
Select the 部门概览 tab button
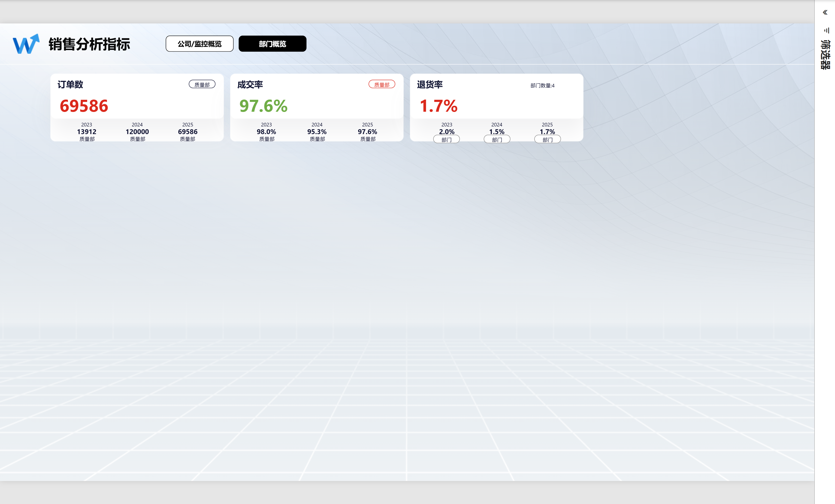[x=272, y=44]
